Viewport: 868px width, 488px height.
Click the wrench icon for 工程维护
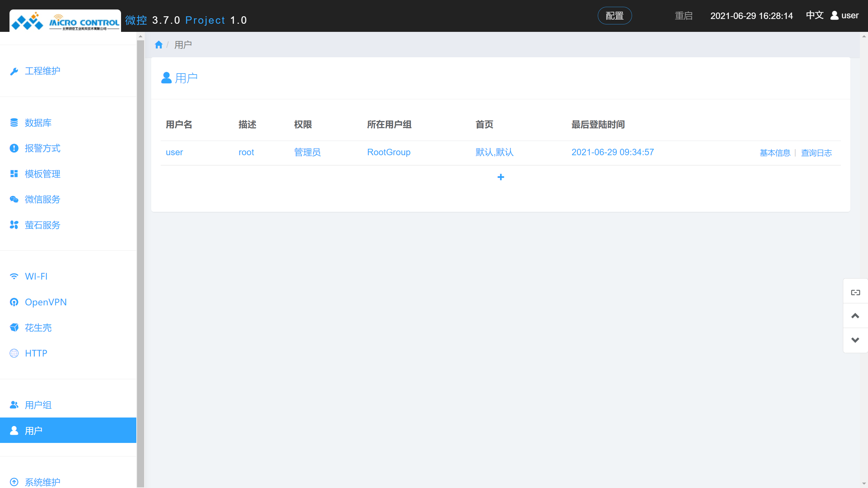coord(14,71)
